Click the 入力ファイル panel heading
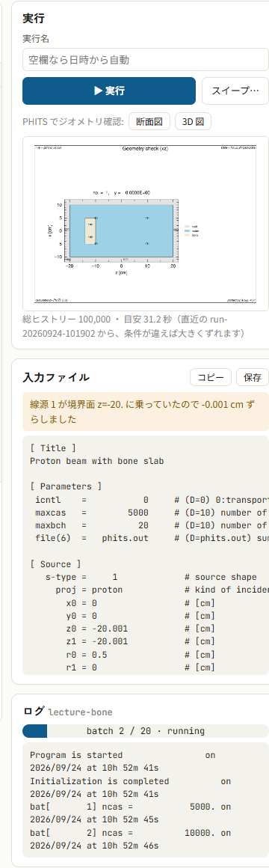Image resolution: width=269 pixels, height=868 pixels. click(56, 378)
